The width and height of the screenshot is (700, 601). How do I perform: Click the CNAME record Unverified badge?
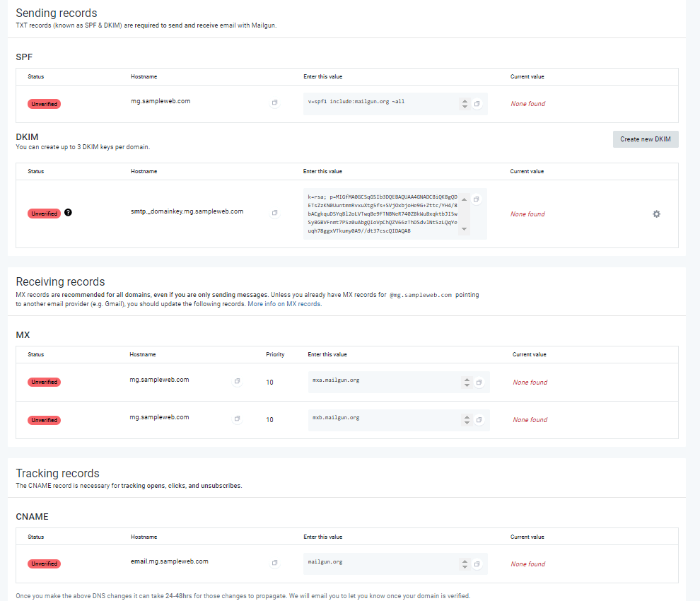tap(44, 564)
